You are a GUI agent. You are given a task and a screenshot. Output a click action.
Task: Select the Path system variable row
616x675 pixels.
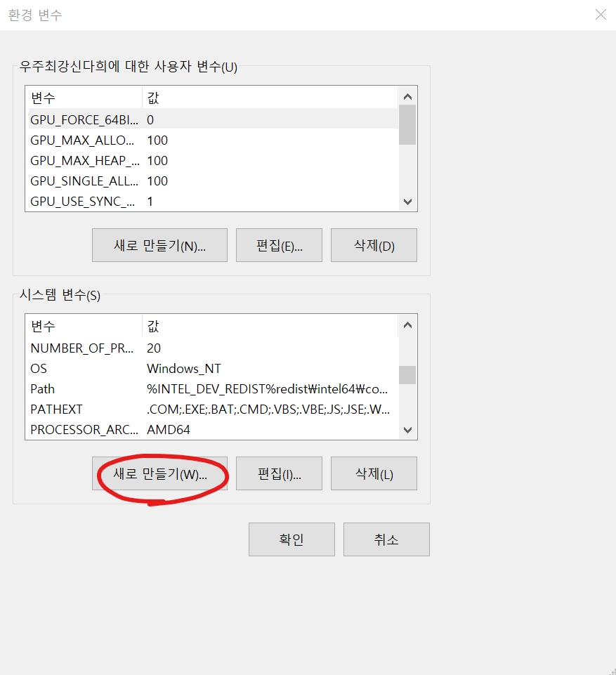[213, 388]
